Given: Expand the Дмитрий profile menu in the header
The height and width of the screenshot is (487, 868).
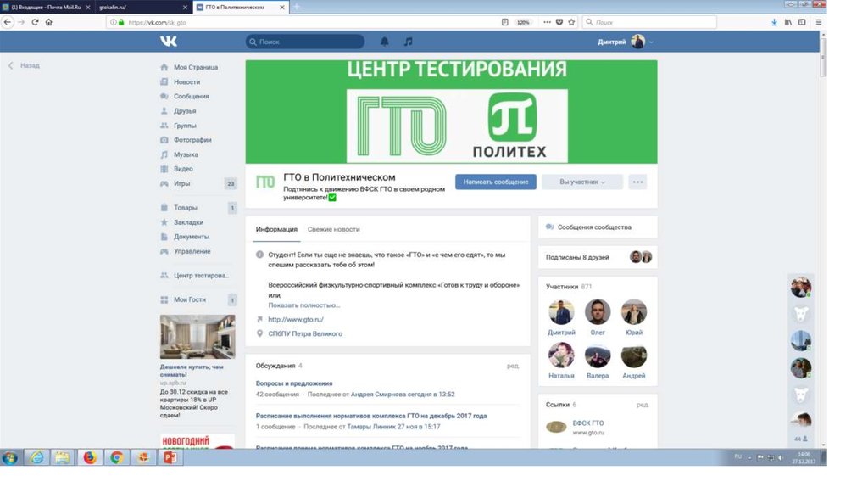Looking at the screenshot, I should click(x=625, y=42).
